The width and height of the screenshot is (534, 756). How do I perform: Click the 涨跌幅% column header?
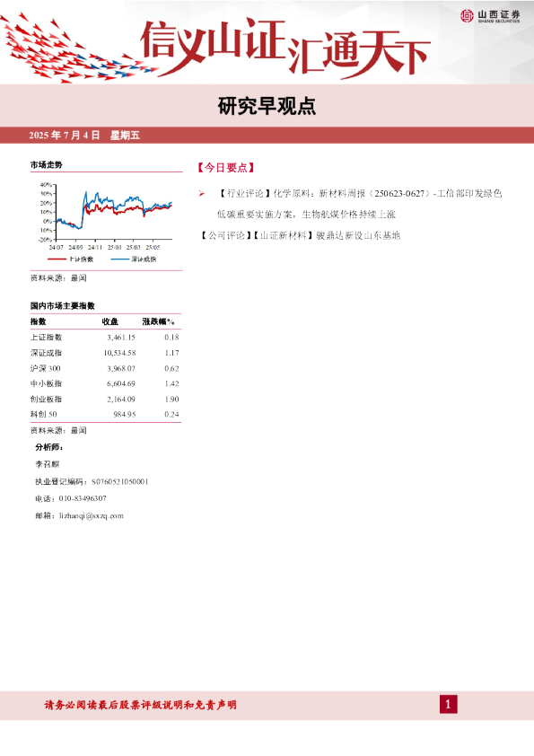[158, 321]
